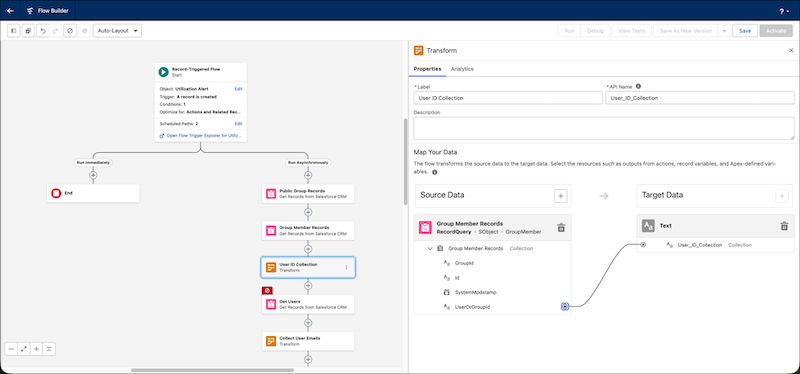
Task: Select Group Member Records canvas element
Action: [308, 230]
